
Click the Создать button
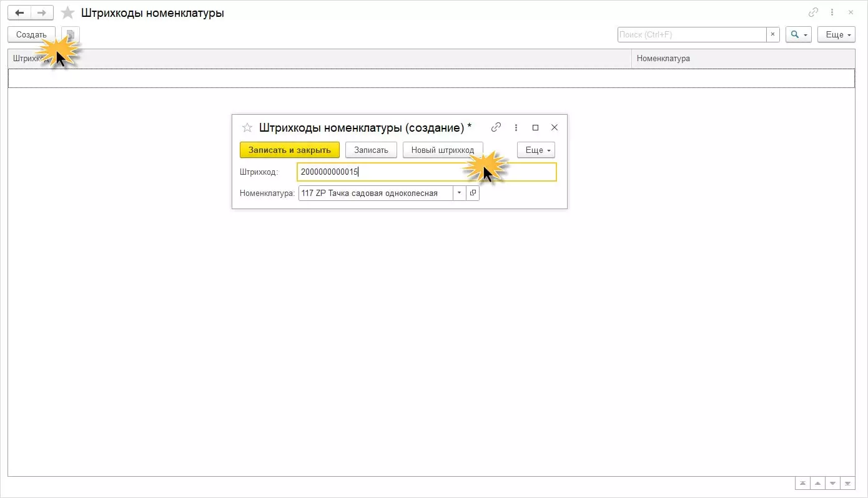coord(31,35)
